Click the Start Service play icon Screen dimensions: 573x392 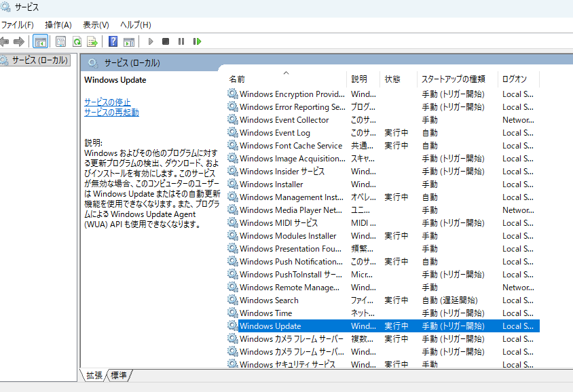pos(151,41)
